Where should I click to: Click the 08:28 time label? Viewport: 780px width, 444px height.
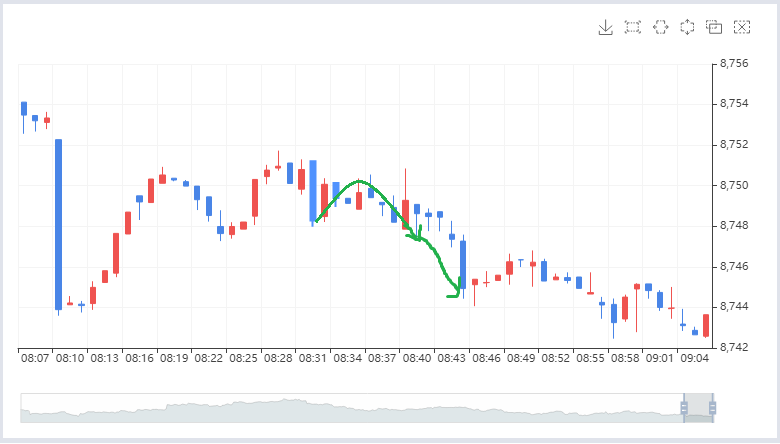click(x=278, y=358)
